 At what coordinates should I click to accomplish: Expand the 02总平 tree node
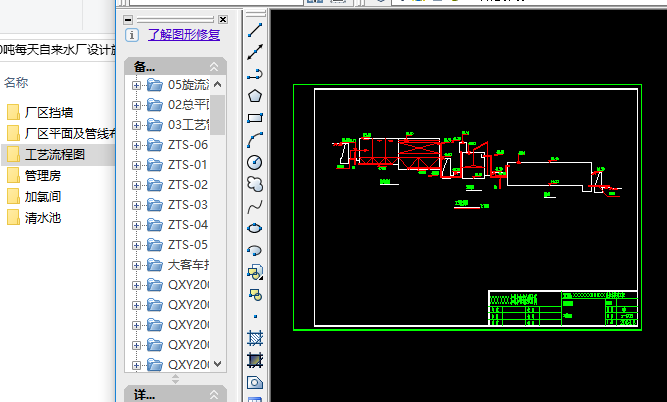click(136, 105)
